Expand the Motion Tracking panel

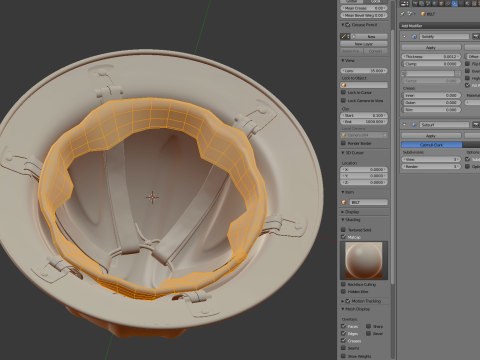pyautogui.click(x=343, y=301)
